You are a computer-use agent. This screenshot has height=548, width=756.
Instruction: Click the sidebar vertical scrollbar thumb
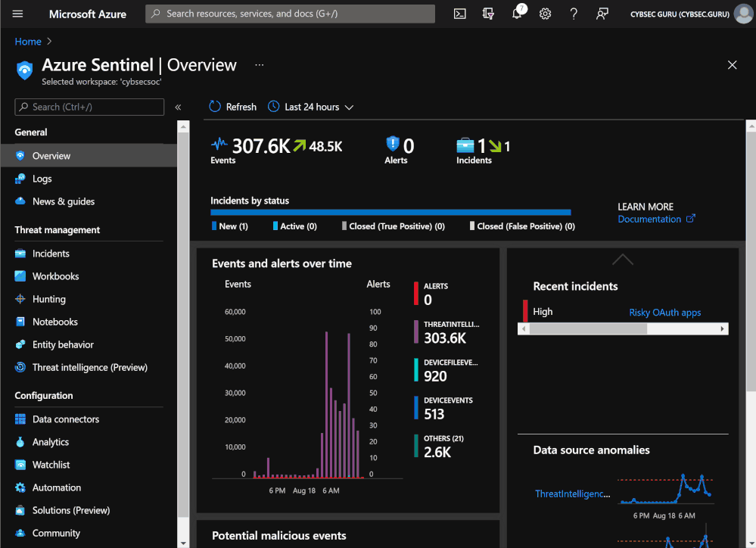(x=183, y=325)
